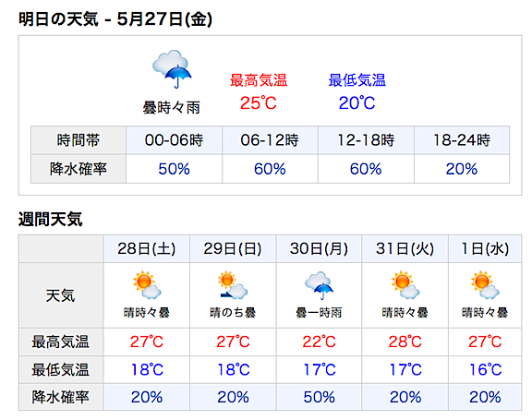Click the blue 20℃ minimum temperature

tap(357, 103)
